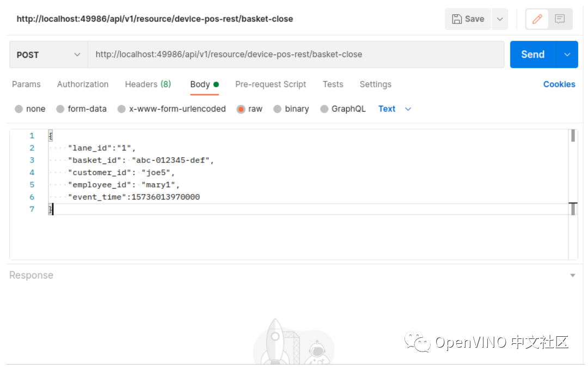
Task: Select the GraphQL radio button
Action: (x=324, y=109)
